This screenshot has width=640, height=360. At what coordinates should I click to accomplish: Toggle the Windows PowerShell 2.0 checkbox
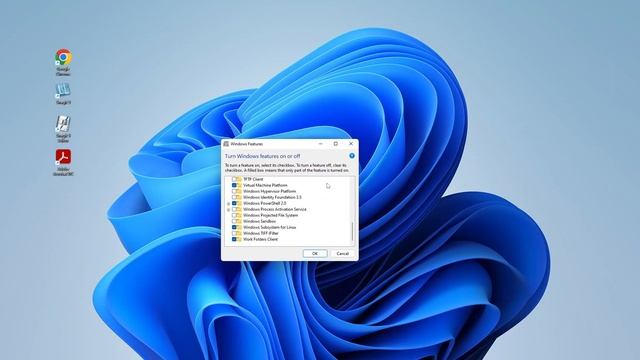tap(234, 203)
